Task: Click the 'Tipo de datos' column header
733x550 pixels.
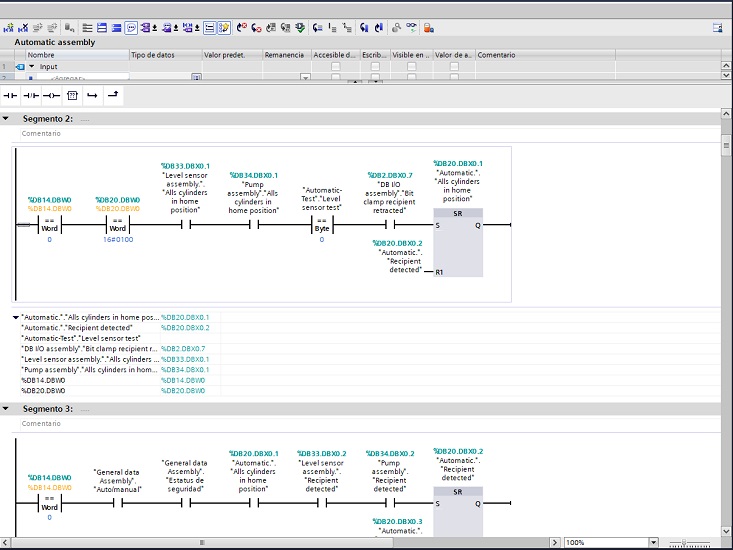Action: [152, 55]
